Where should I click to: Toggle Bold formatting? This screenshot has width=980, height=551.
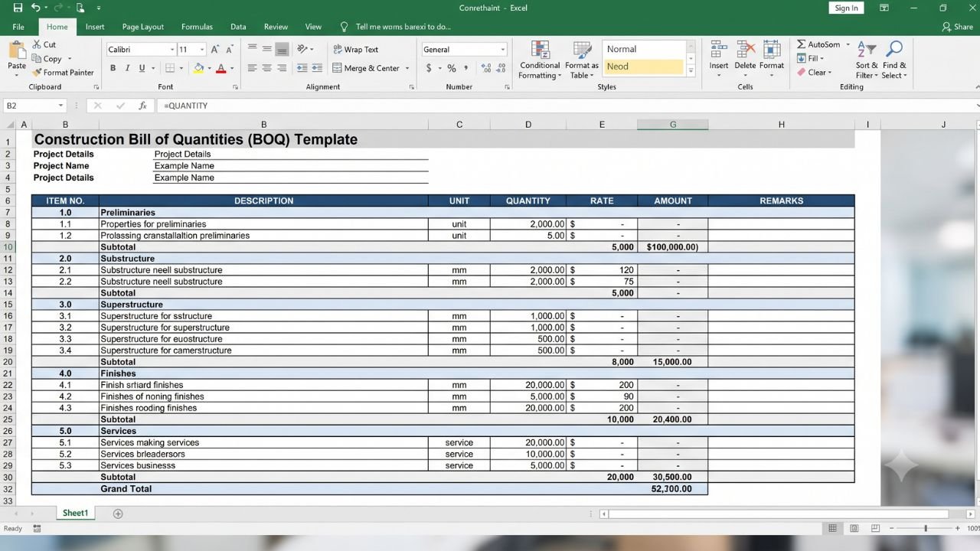(x=113, y=68)
